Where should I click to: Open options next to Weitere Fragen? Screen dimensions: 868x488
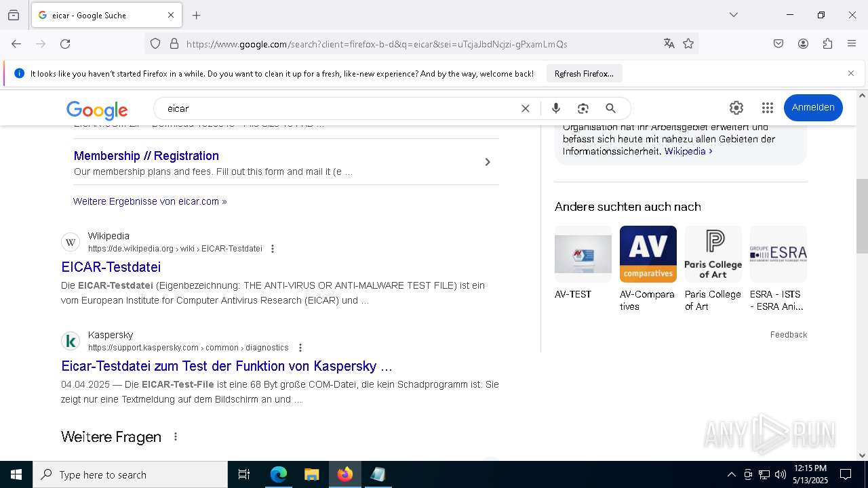(176, 437)
